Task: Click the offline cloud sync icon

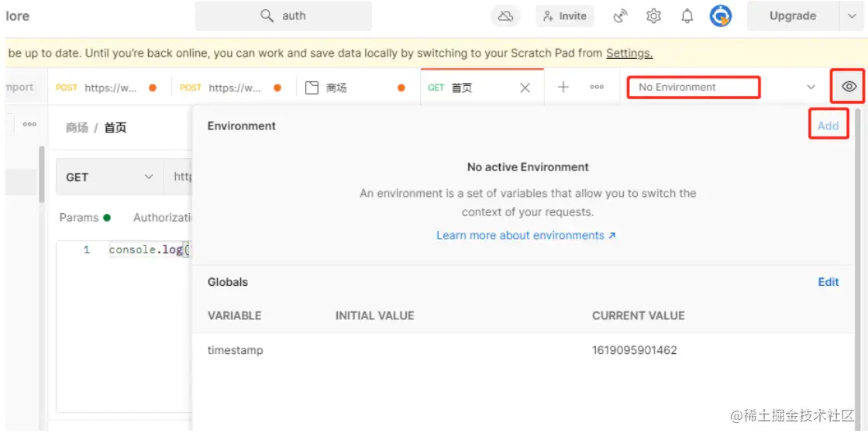Action: (x=506, y=16)
